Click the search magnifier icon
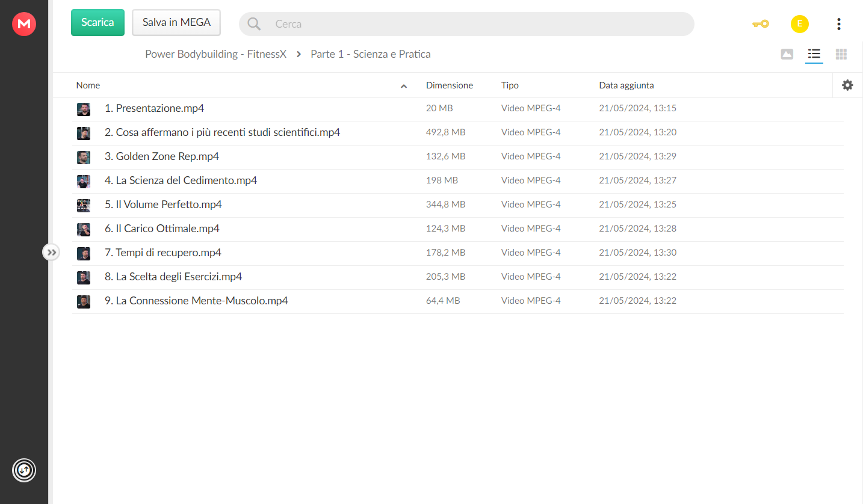Image resolution: width=863 pixels, height=504 pixels. click(254, 24)
